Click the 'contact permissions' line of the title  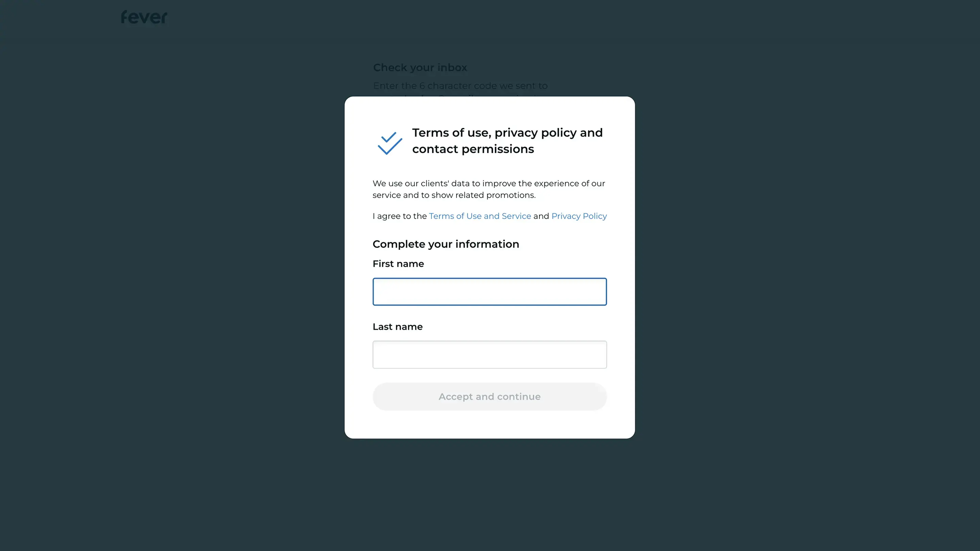pyautogui.click(x=473, y=149)
